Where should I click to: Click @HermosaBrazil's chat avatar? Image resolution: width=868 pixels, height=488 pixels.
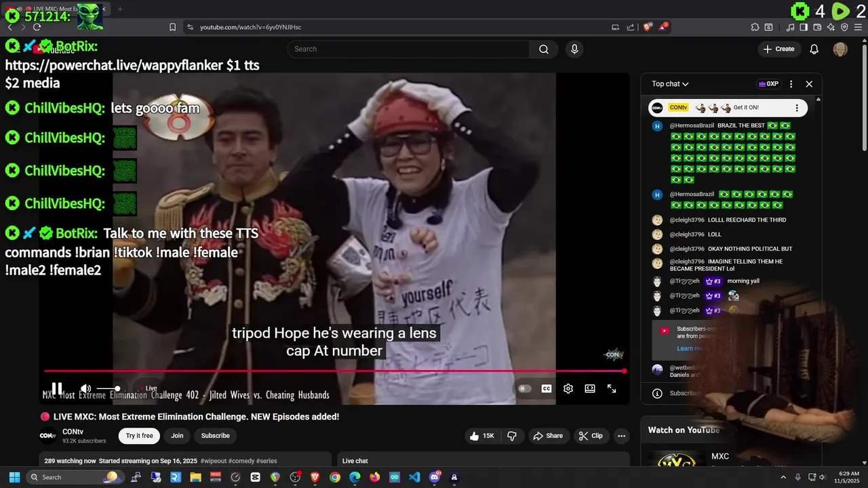pyautogui.click(x=656, y=126)
